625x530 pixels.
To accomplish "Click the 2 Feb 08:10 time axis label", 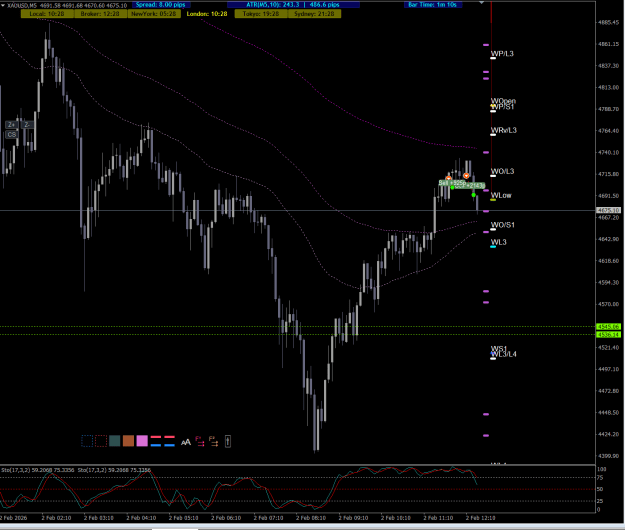I will (311, 518).
